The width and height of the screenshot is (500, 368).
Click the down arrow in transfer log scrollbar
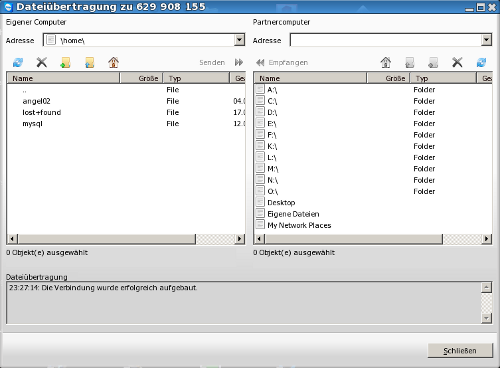coord(487,318)
